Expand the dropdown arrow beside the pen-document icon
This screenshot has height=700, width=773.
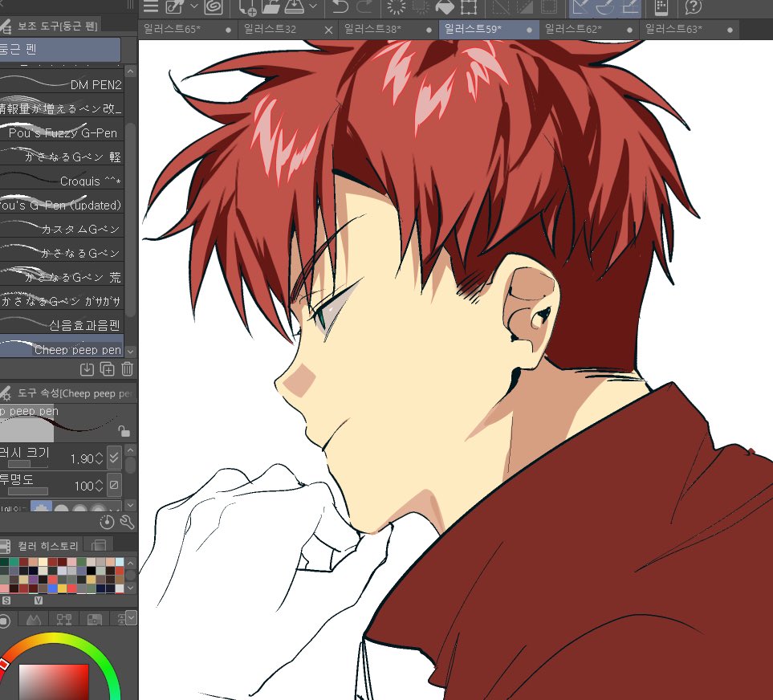point(193,6)
